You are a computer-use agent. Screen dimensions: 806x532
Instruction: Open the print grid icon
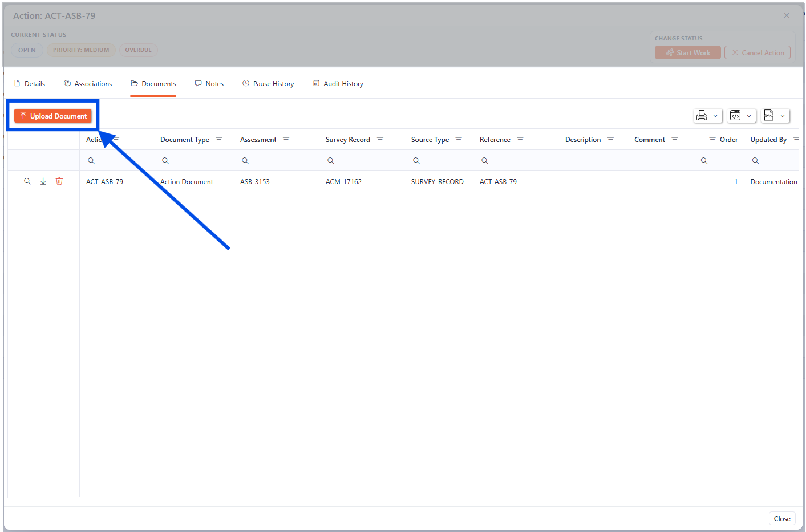point(702,115)
